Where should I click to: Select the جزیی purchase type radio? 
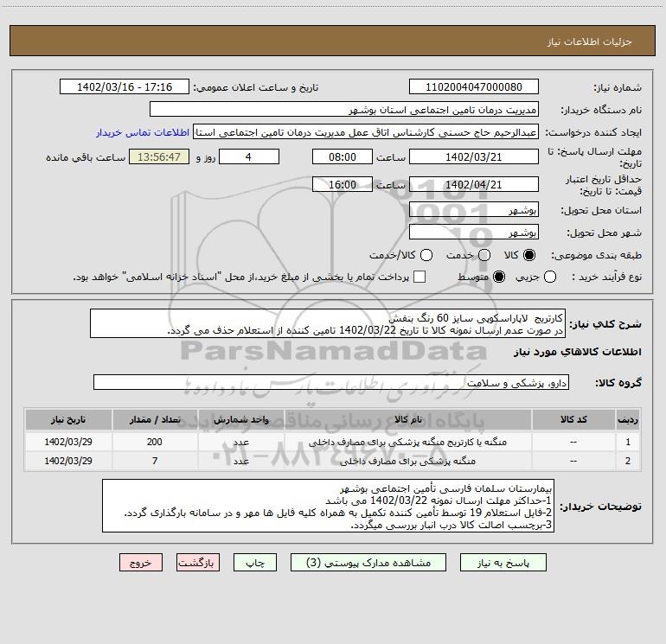[550, 277]
